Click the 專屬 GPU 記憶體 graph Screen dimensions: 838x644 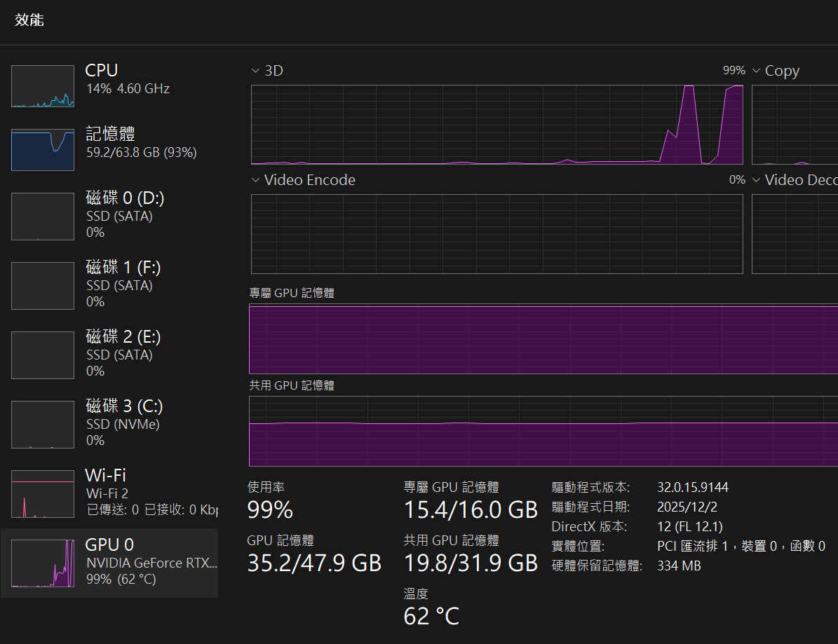click(543, 339)
